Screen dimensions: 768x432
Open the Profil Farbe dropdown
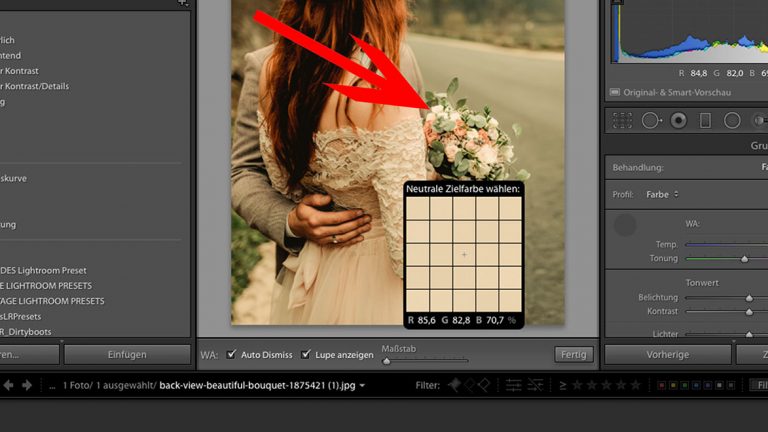click(x=662, y=194)
